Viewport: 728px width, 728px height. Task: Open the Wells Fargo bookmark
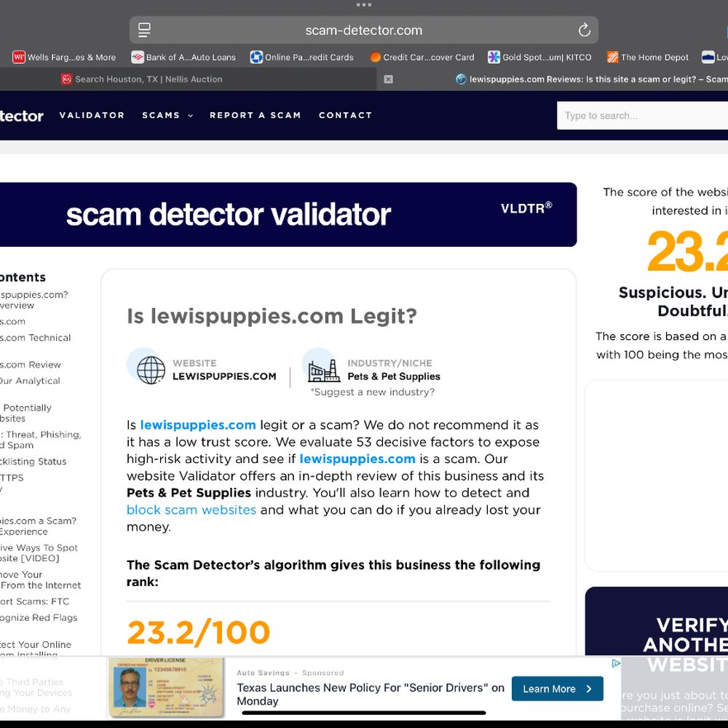coord(64,57)
